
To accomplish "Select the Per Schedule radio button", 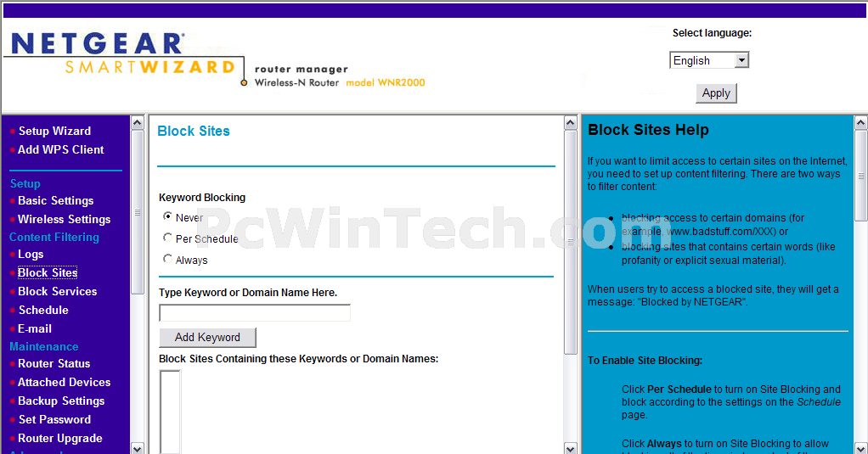I will [167, 238].
